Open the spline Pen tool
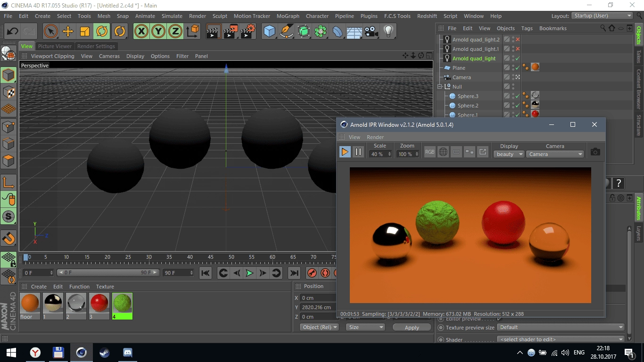644x362 pixels. pyautogui.click(x=286, y=32)
